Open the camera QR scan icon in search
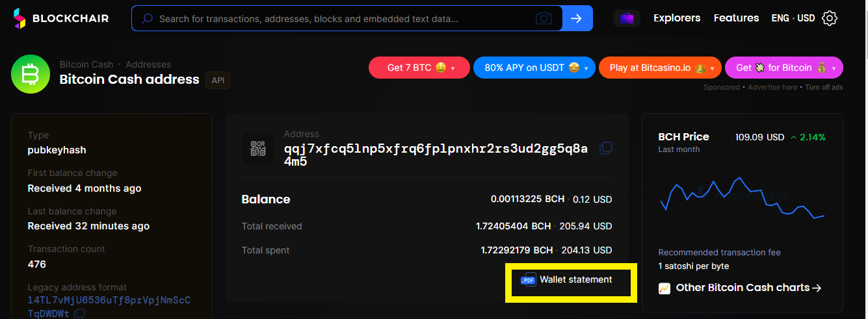The width and height of the screenshot is (868, 319). click(544, 19)
